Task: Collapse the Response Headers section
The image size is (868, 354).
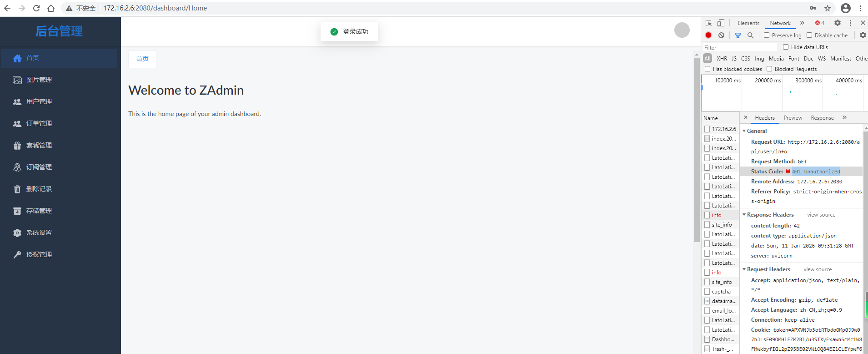Action: [744, 215]
